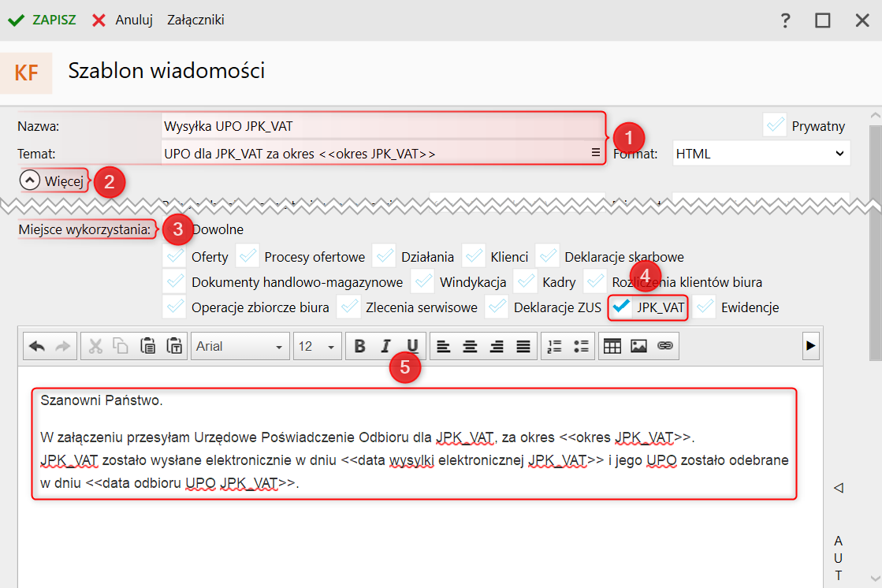Click the Redo arrow icon
Image resolution: width=882 pixels, height=588 pixels.
(x=62, y=346)
